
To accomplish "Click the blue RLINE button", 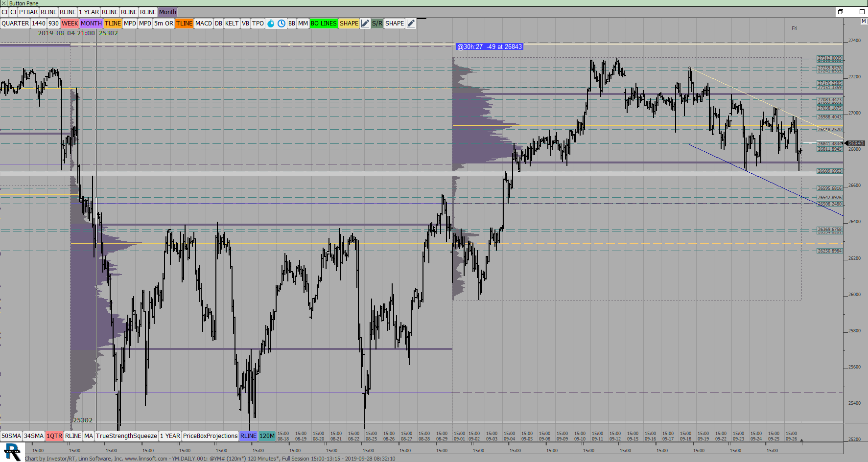I will 248,436.
